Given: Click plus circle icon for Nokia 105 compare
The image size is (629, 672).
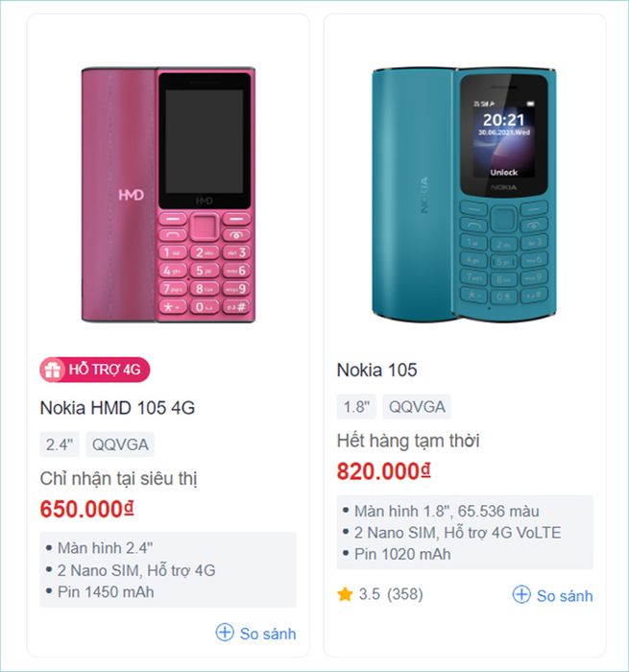Looking at the screenshot, I should click(x=521, y=595).
